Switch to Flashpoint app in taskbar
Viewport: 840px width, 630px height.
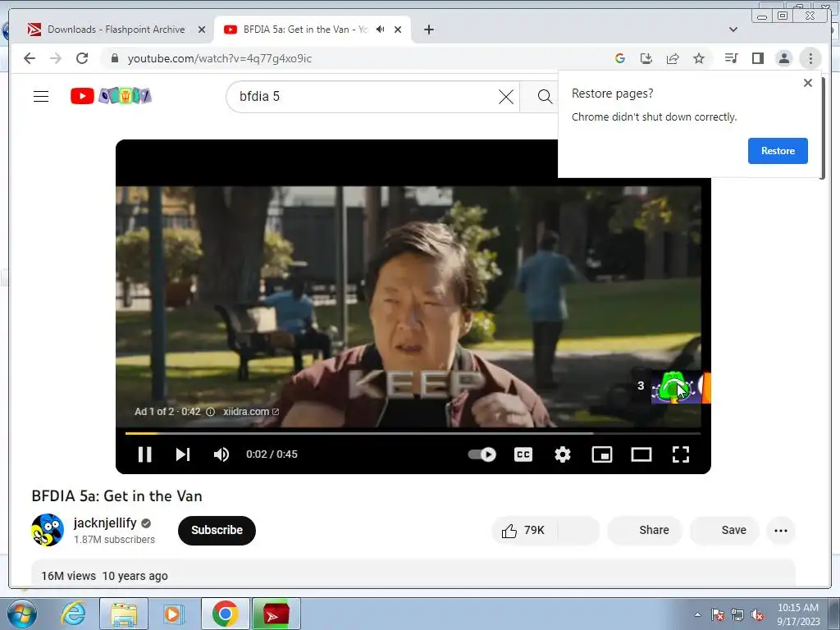point(276,614)
